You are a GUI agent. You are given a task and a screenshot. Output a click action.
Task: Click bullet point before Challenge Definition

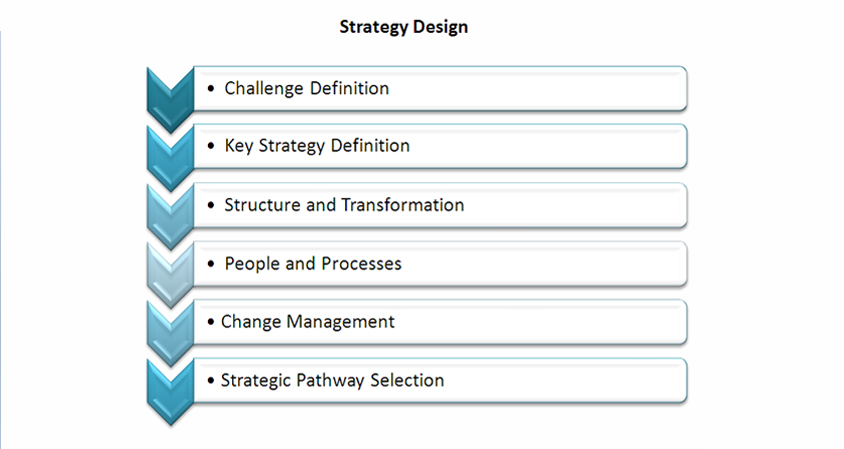tap(211, 88)
